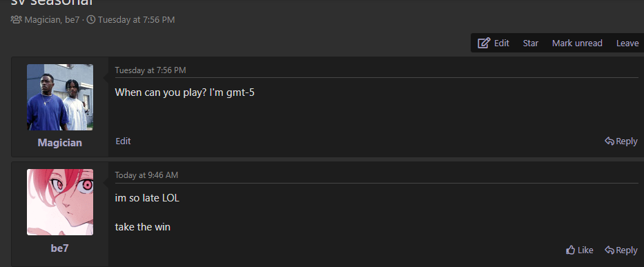The image size is (644, 267).
Task: Click the Tuesday at 7:56 PM post timestamp
Action: (x=150, y=70)
